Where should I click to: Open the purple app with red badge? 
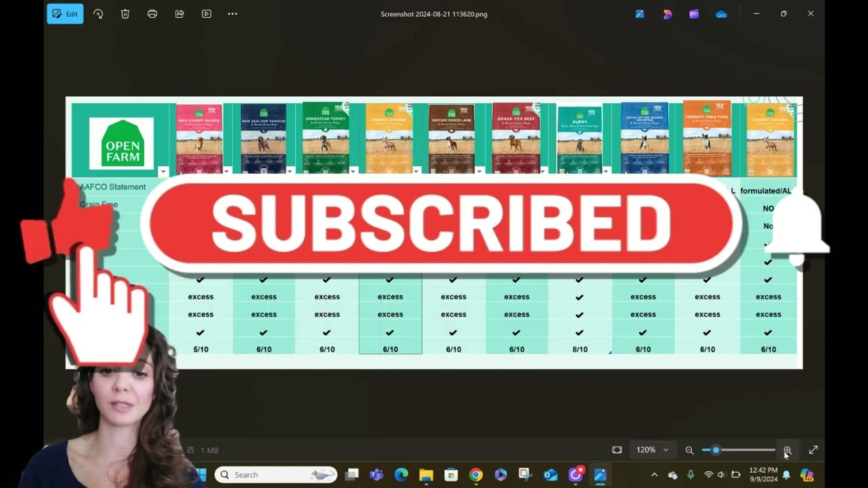coord(576,474)
